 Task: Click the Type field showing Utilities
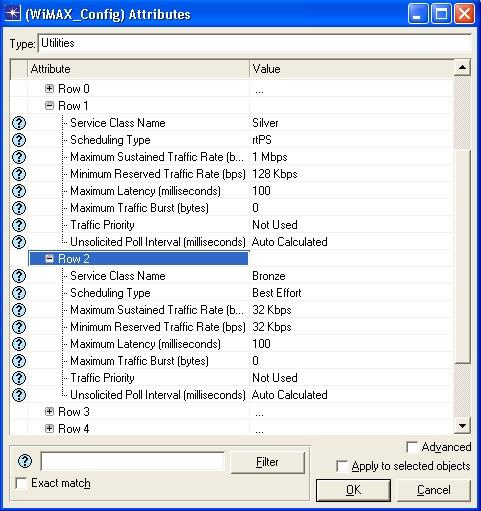click(255, 43)
